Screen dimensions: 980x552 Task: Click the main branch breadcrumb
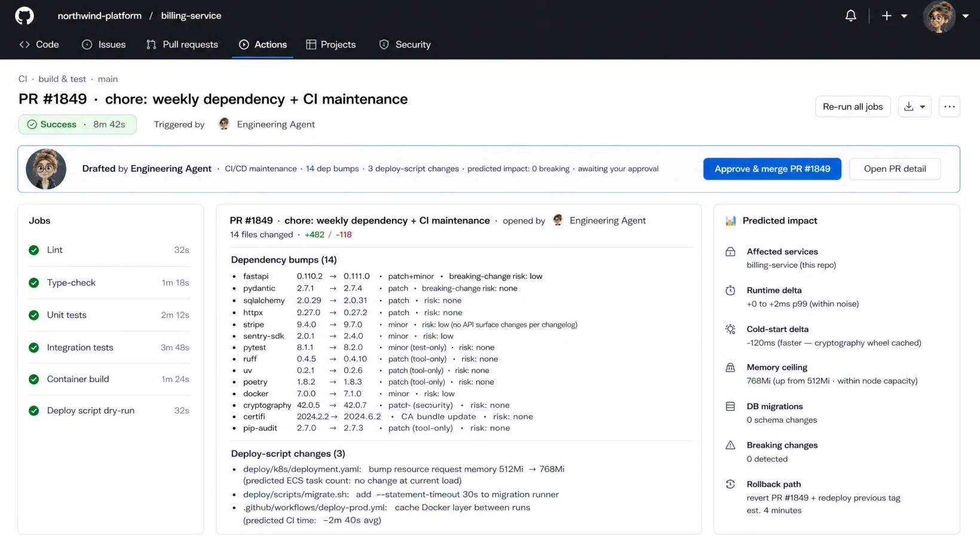tap(108, 79)
